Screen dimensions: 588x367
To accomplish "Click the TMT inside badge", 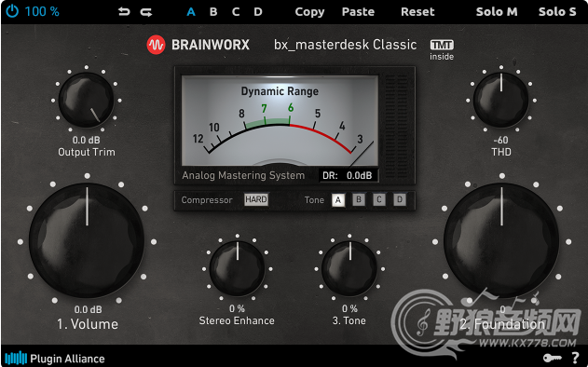I will [x=442, y=50].
